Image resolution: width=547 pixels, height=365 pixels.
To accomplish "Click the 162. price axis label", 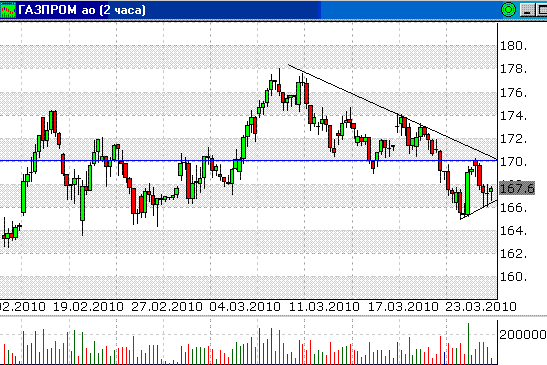I will click(x=514, y=254).
